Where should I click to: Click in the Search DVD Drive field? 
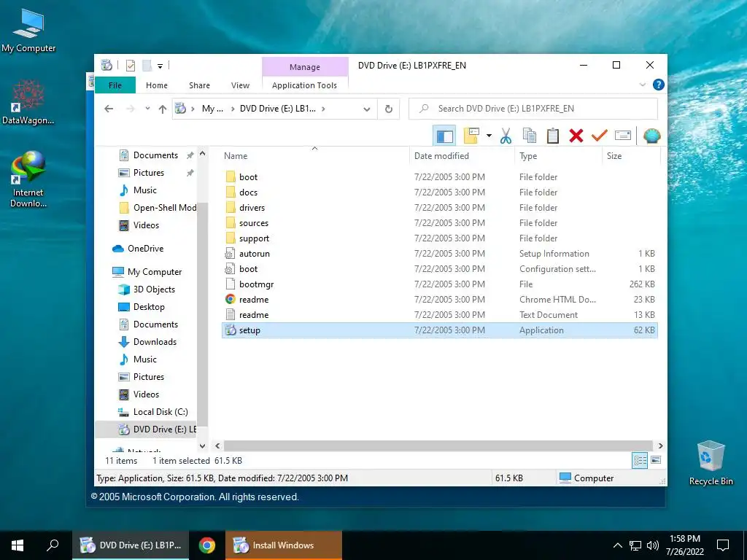click(x=533, y=109)
